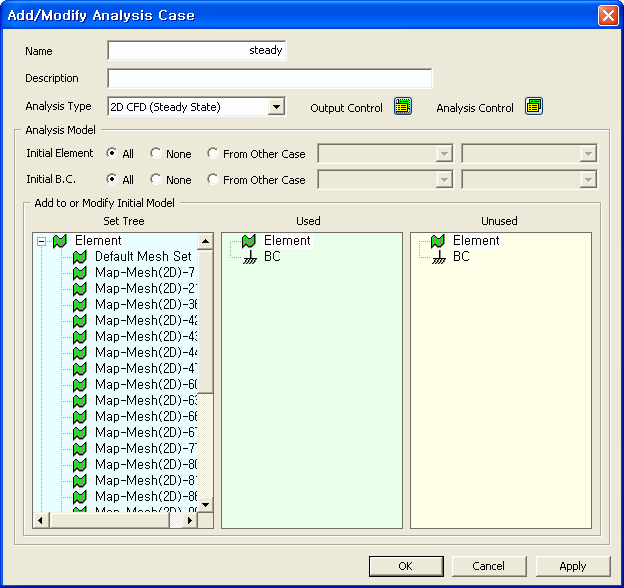Click the Element icon in Unused panel

tap(438, 241)
